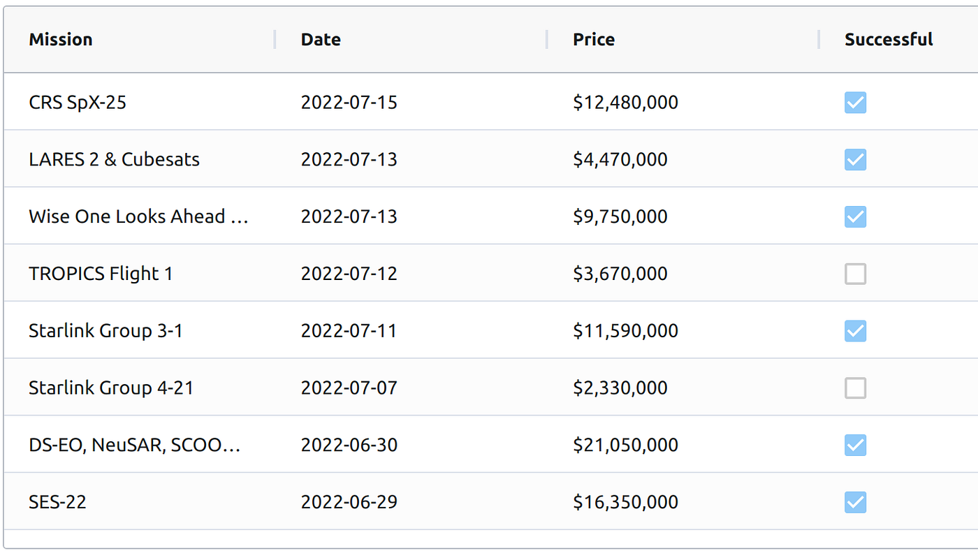Select the SES-22 mission cell
This screenshot has width=978, height=560.
[x=58, y=502]
